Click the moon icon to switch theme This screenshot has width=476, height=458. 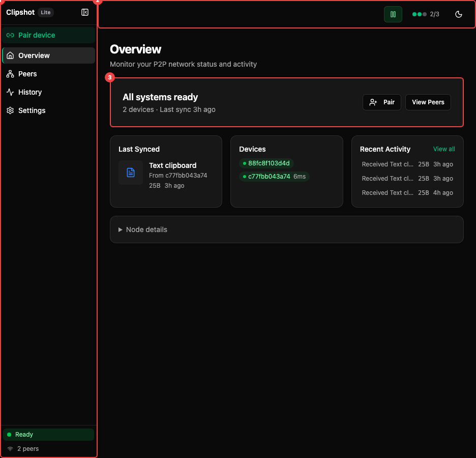coord(459,14)
